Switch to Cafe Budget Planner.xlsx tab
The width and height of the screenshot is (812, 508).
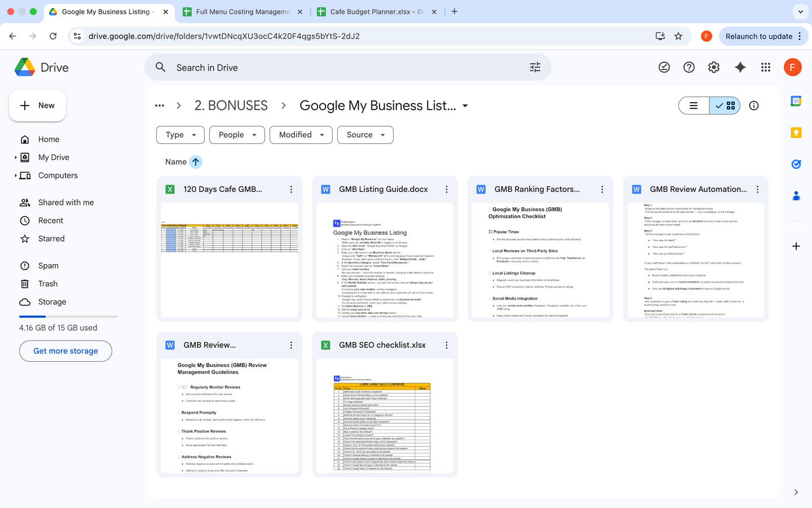tap(376, 12)
